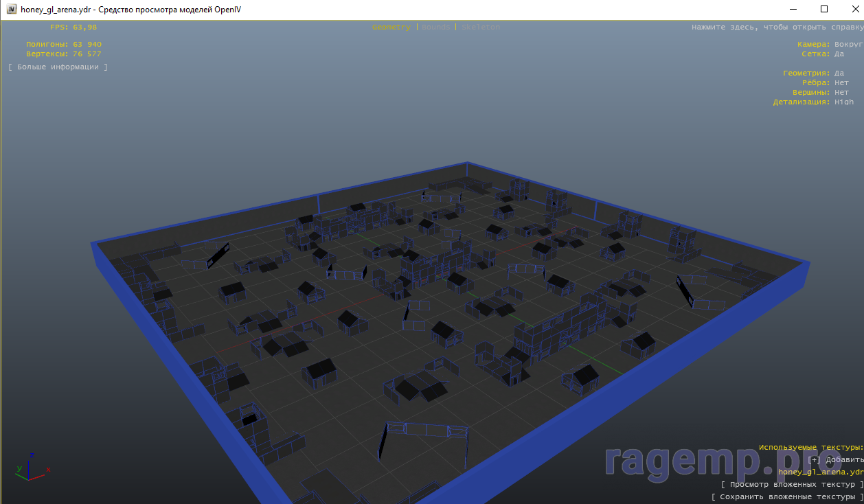Viewport: 864px width, 504px height.
Task: Click Сохранить вложенные текстуры
Action: [787, 496]
